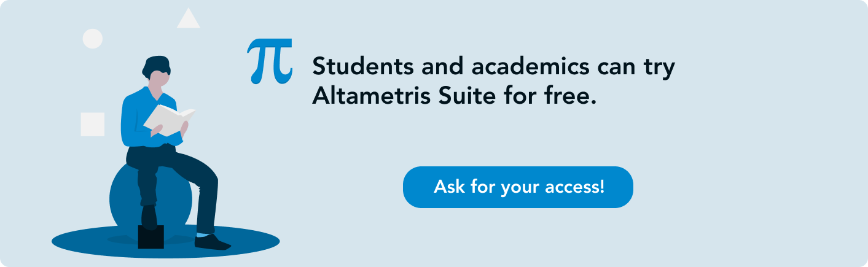
Task: Click the reader's dark hair
Action: [x=155, y=66]
